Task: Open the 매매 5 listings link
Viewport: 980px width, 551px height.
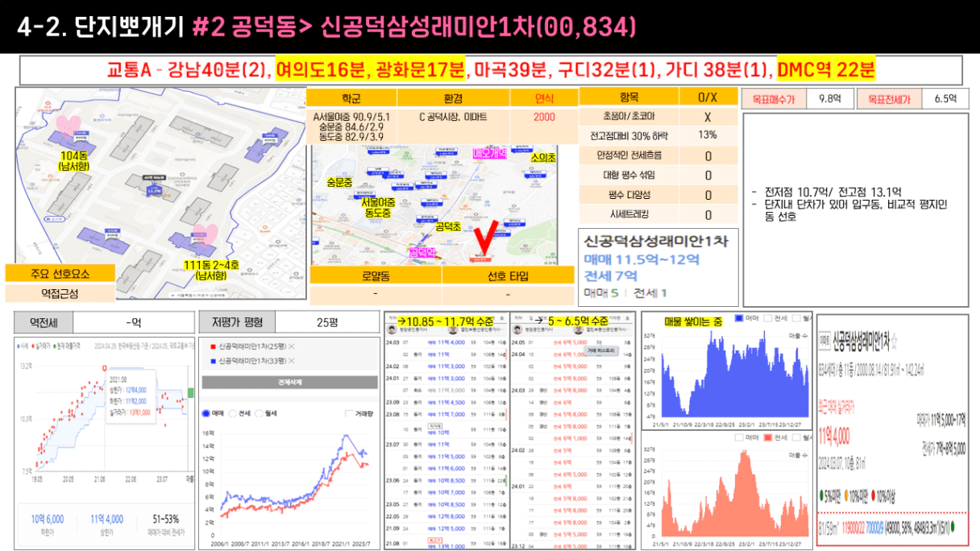Action: 601,292
